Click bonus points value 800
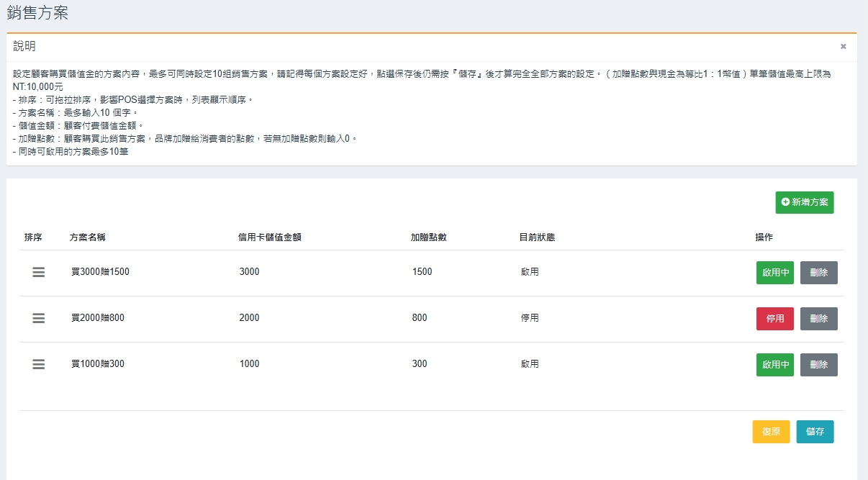868x480 pixels. 420,318
